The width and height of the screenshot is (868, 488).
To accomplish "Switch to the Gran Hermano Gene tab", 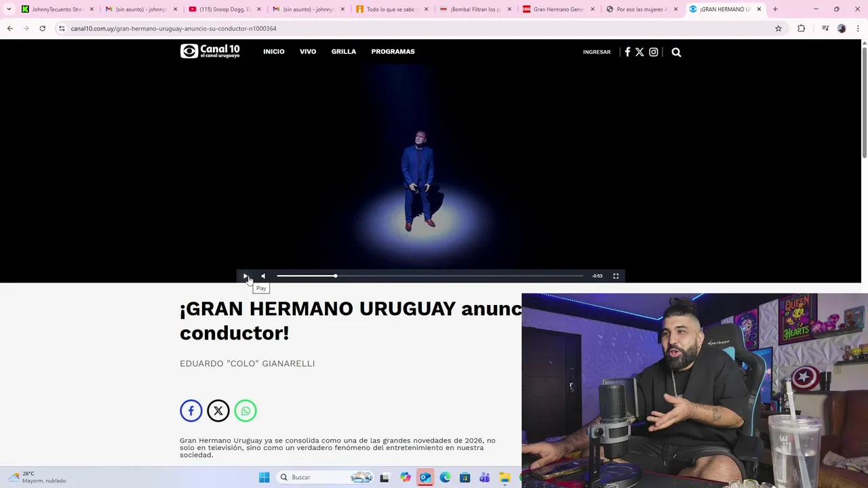I will pyautogui.click(x=558, y=9).
